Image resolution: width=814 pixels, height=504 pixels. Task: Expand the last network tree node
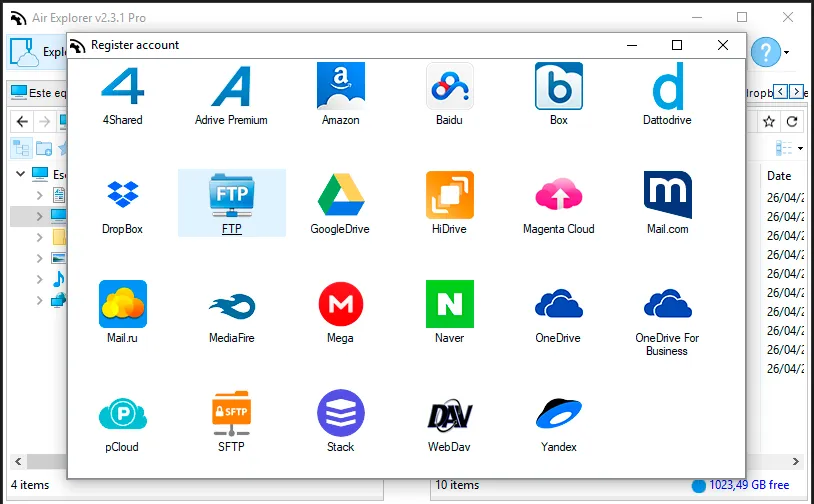39,300
